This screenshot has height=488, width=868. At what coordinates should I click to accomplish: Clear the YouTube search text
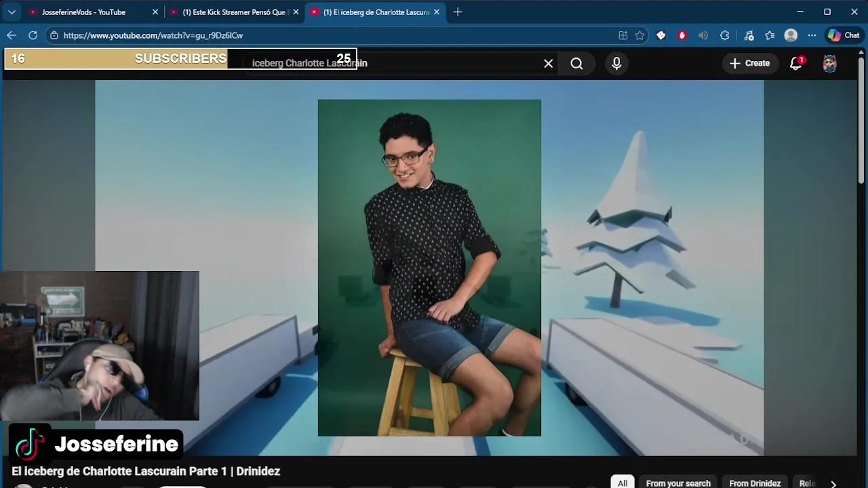tap(549, 63)
